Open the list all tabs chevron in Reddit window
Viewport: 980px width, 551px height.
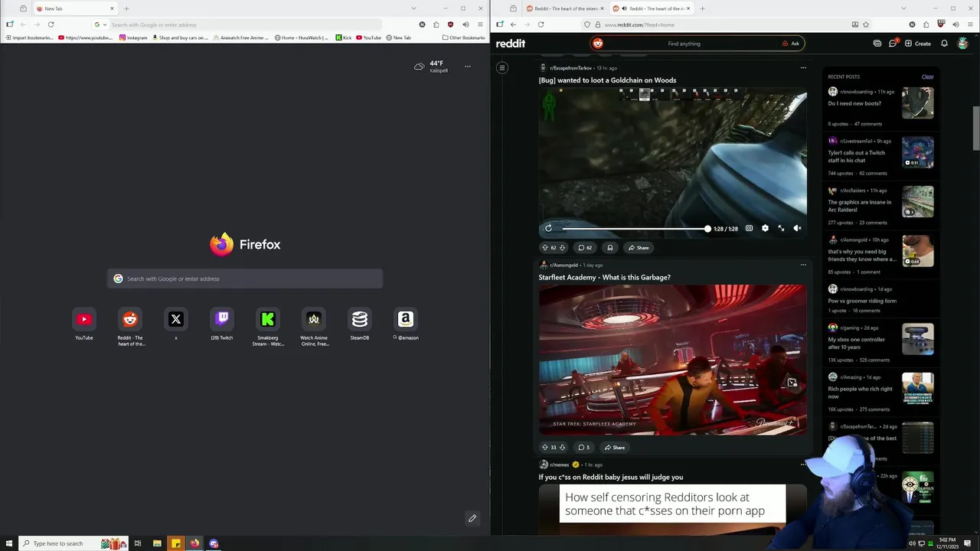[x=903, y=8]
